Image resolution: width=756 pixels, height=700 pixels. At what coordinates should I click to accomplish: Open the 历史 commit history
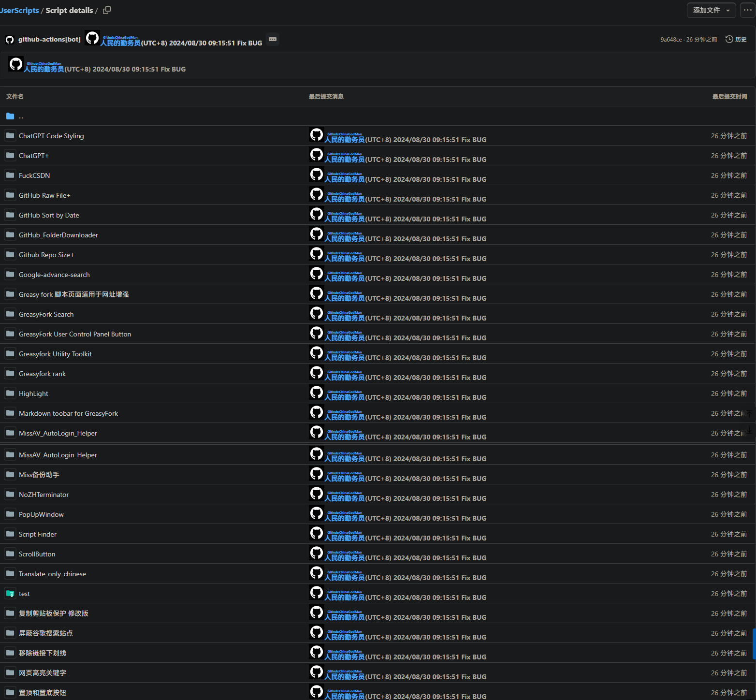(x=736, y=39)
